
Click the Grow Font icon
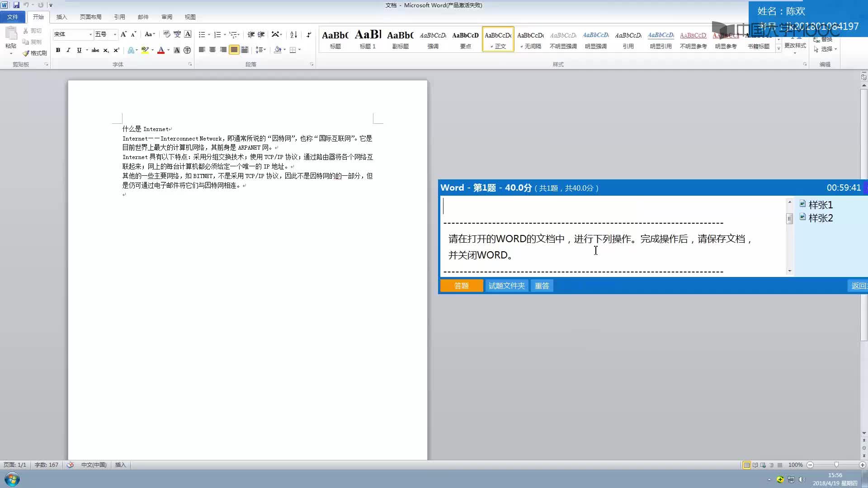[x=123, y=34]
